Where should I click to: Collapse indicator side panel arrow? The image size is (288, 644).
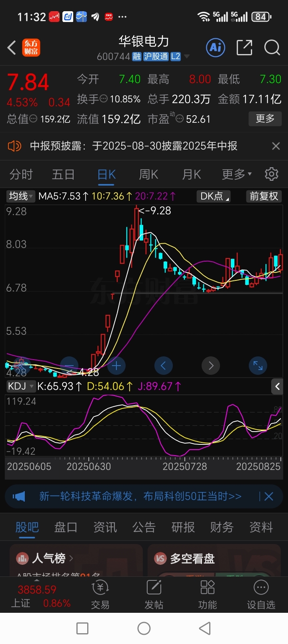[278, 386]
